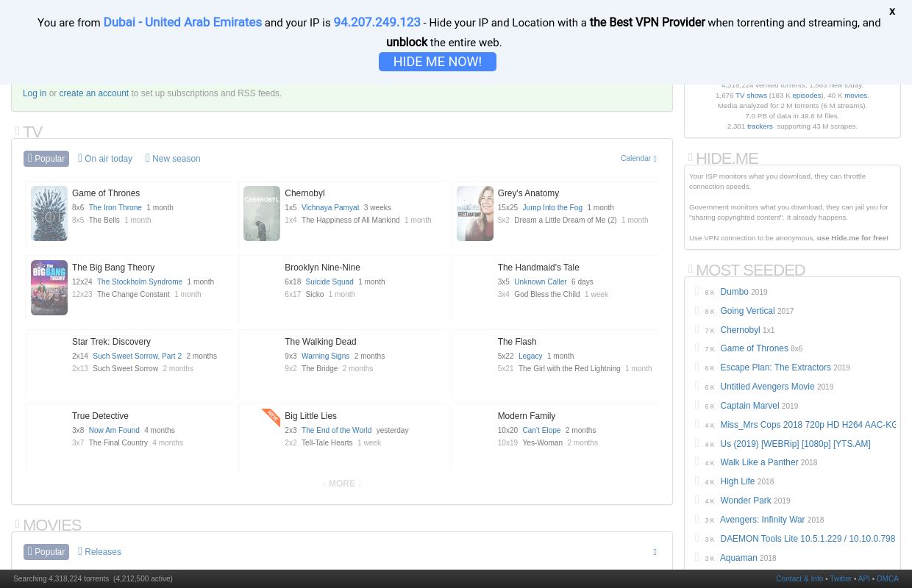The image size is (912, 588).
Task: Open Such Sweet Sorrow, Part 2 link
Action: [x=137, y=356]
